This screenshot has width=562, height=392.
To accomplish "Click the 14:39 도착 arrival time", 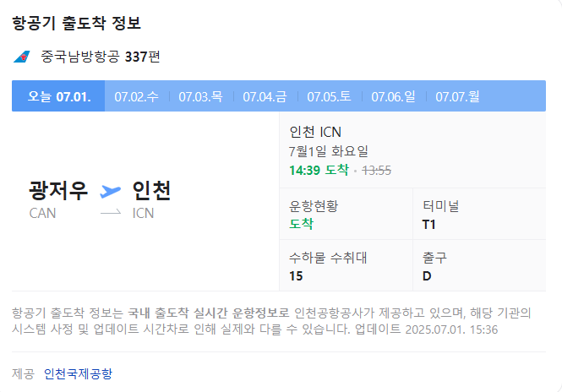I will coord(319,170).
